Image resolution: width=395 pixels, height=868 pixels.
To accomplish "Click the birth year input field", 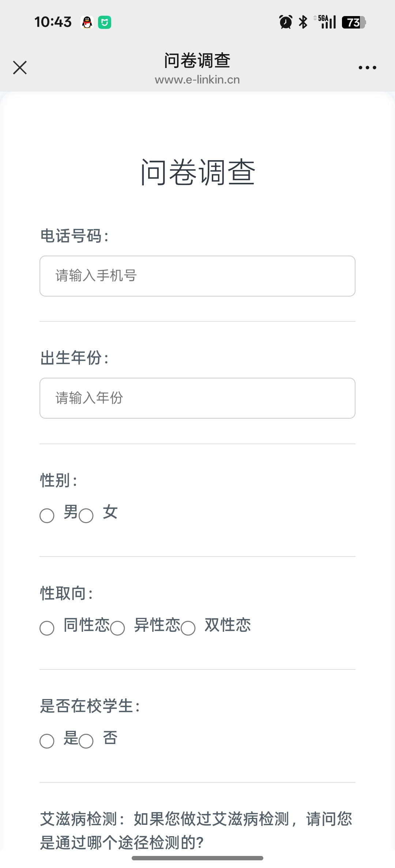I will (197, 398).
